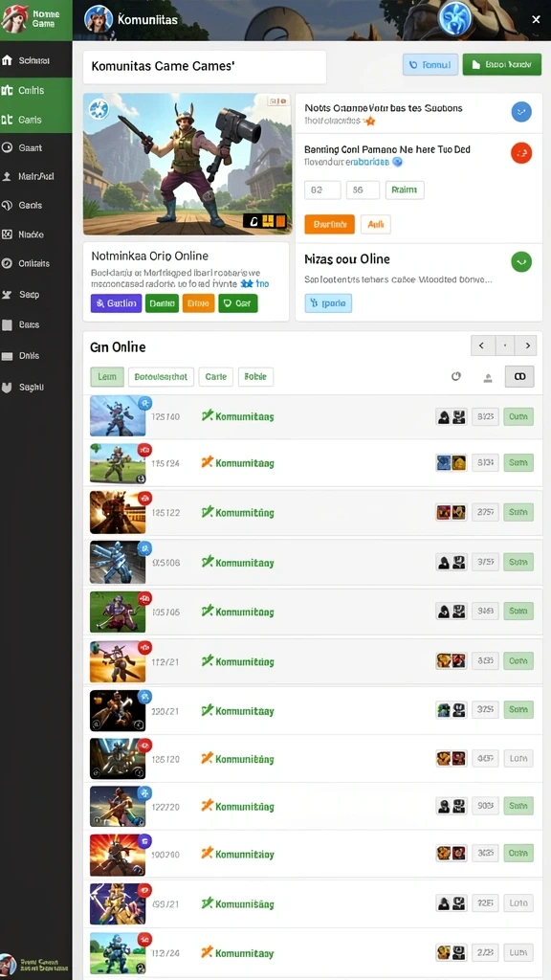Click the Komunitas header avatar
This screenshot has height=980, width=551.
coord(99,19)
